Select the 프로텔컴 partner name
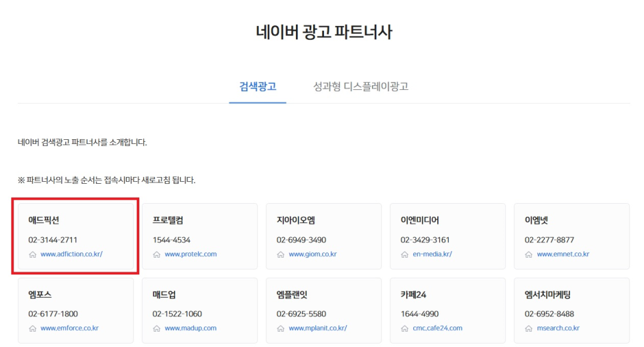644x347 pixels. (167, 220)
